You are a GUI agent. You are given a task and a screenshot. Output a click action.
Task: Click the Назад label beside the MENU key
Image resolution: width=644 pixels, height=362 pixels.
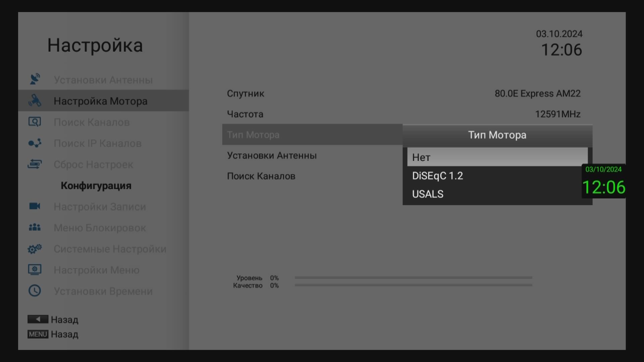(x=65, y=334)
